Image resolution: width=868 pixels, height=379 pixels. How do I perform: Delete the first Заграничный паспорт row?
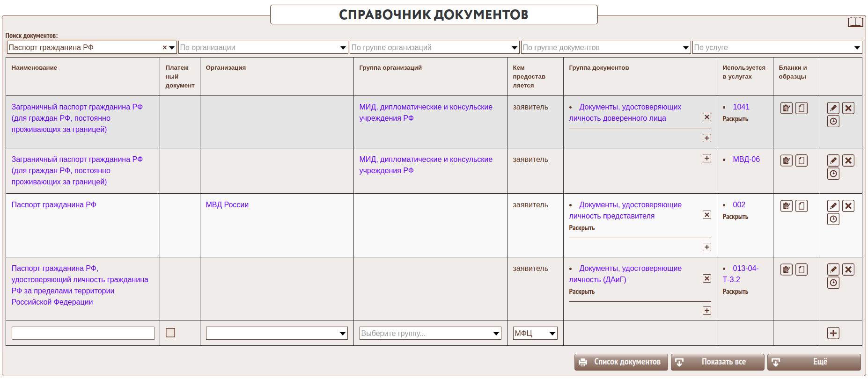848,108
